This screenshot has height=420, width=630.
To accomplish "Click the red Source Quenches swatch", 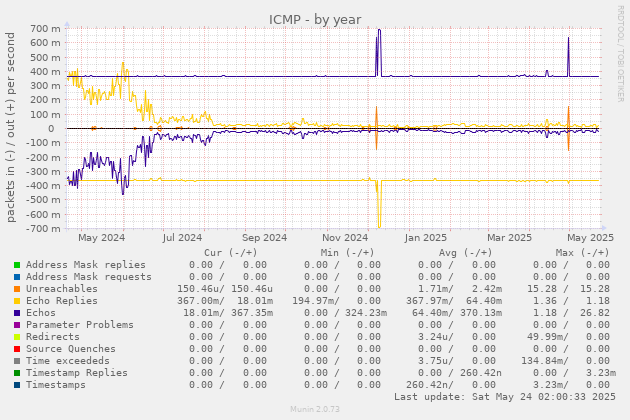I will pyautogui.click(x=17, y=349).
